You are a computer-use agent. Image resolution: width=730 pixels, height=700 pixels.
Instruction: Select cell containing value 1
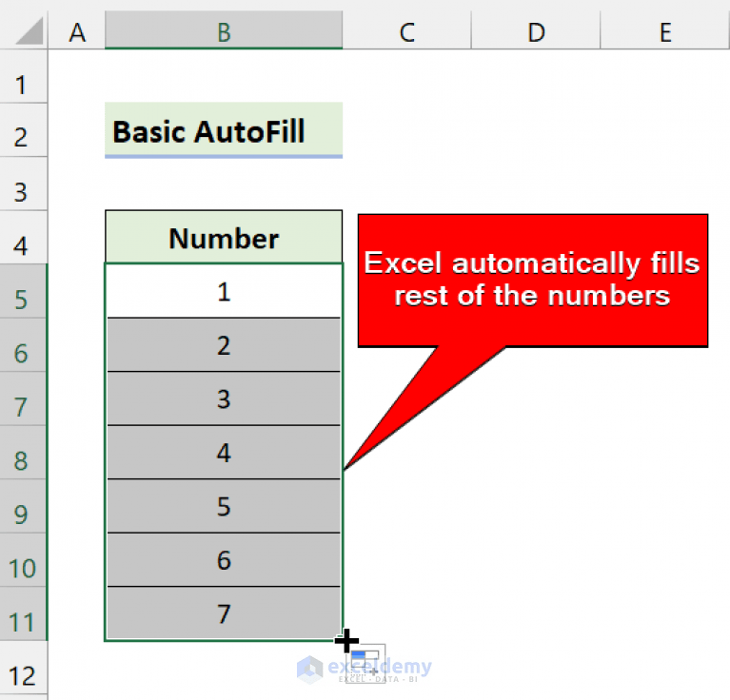coord(224,291)
